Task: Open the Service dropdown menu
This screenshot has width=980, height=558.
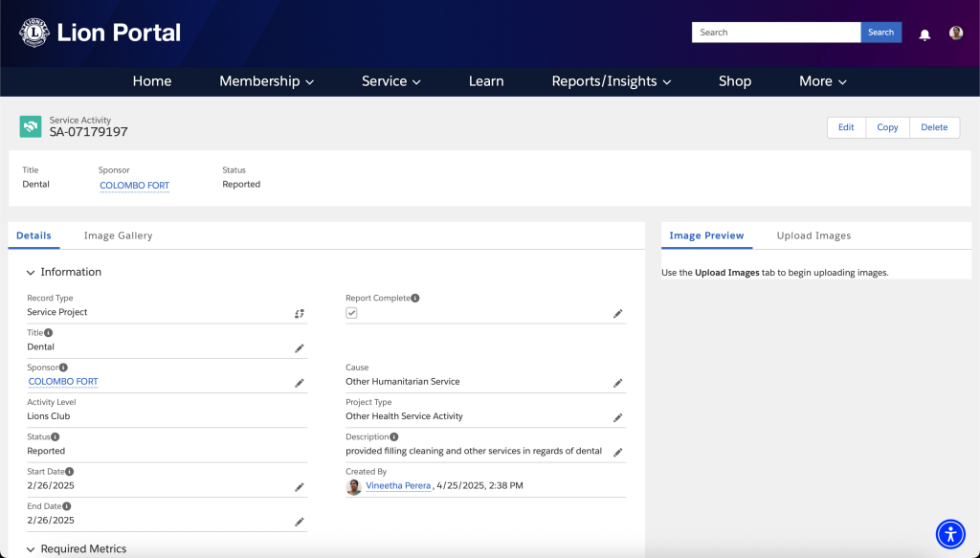Action: click(x=390, y=81)
